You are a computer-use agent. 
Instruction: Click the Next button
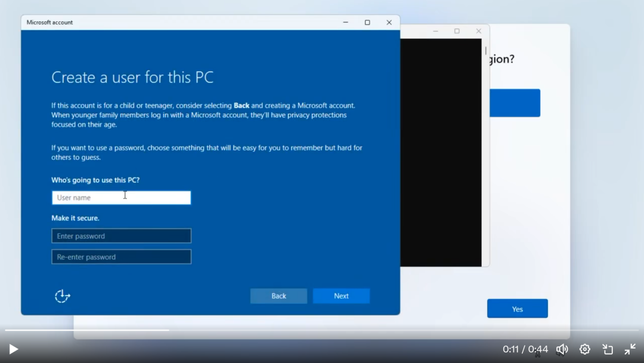pyautogui.click(x=340, y=296)
